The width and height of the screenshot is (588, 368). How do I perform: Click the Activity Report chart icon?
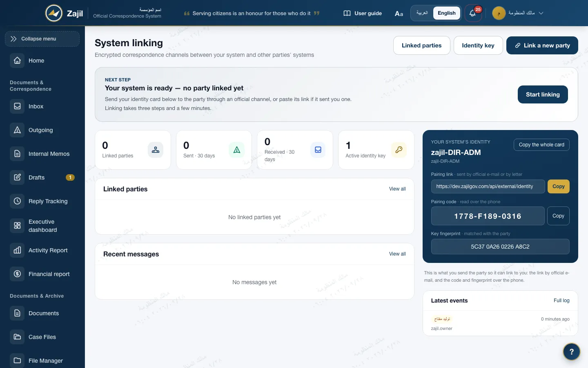(17, 250)
